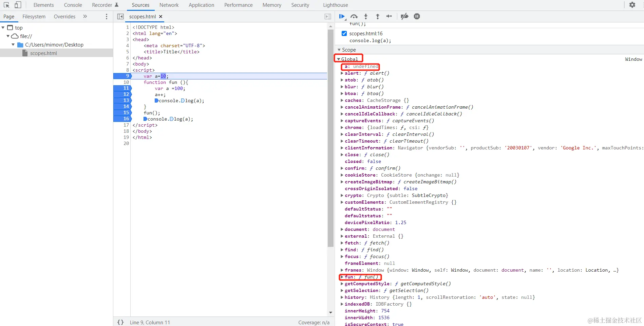Switch to the Elements tab

click(x=43, y=5)
